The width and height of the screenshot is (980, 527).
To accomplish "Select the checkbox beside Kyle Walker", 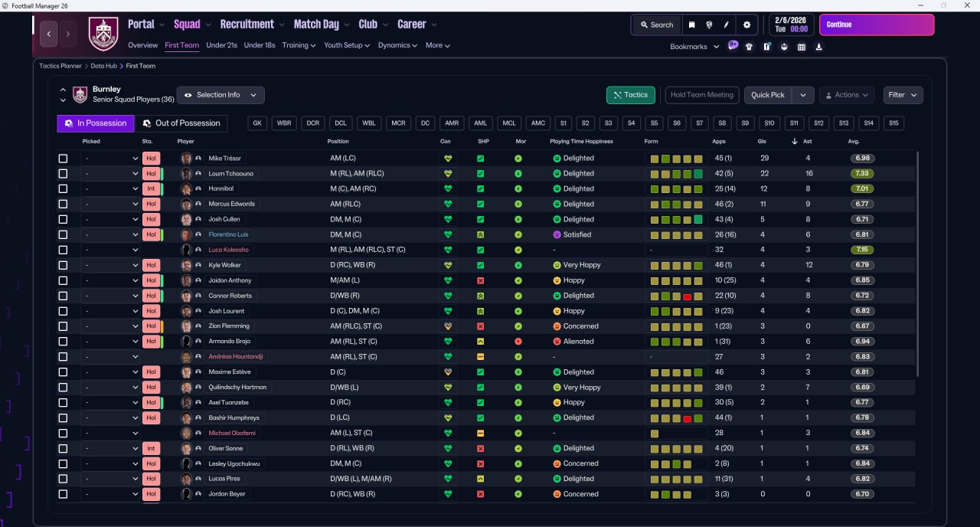I will (63, 265).
